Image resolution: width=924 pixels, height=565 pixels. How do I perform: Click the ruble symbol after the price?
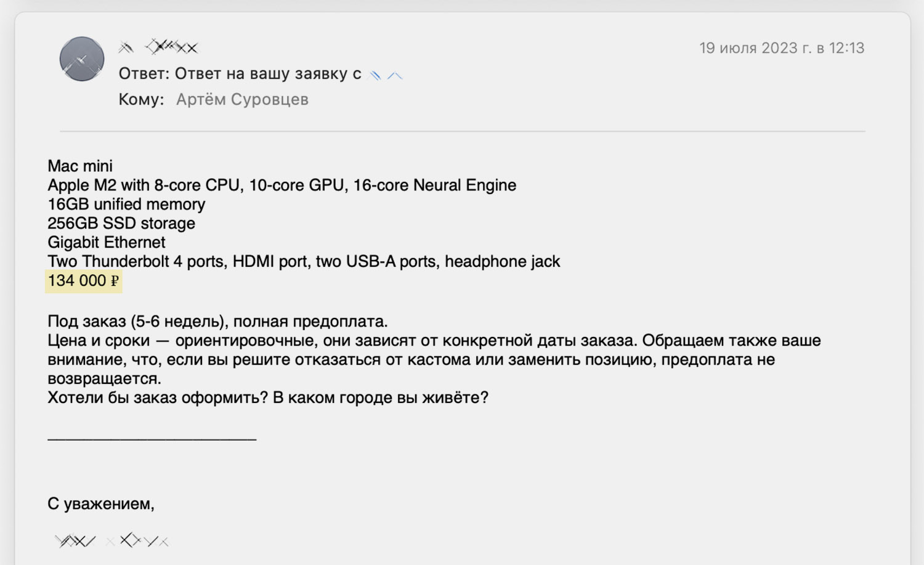(x=115, y=282)
